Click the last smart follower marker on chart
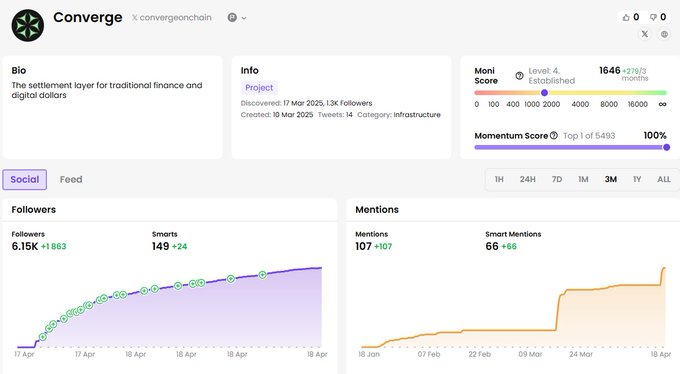This screenshot has width=680, height=374. (x=262, y=275)
